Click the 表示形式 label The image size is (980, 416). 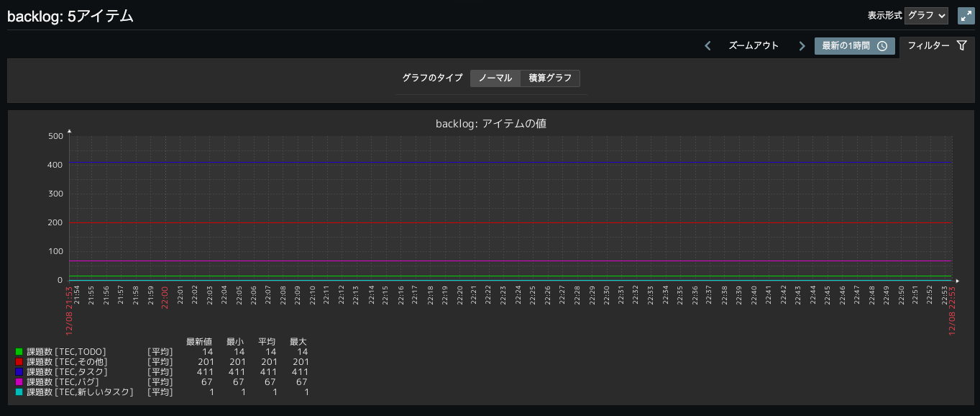(884, 16)
